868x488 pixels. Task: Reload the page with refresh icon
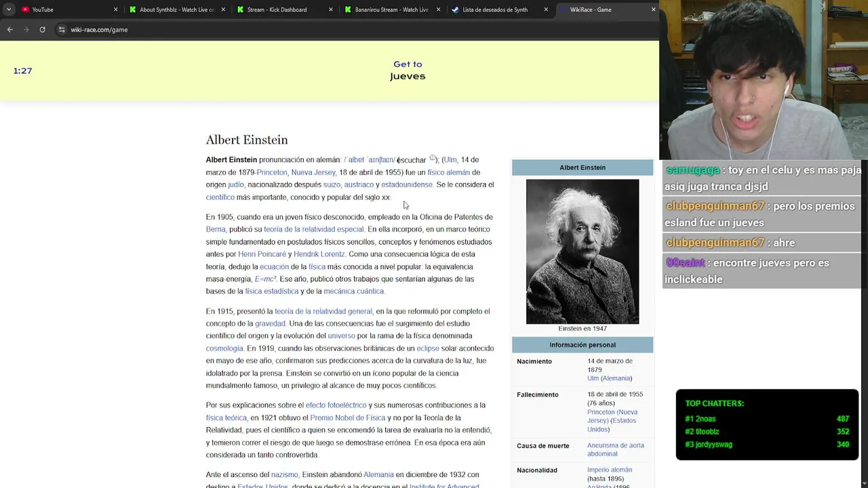[42, 30]
